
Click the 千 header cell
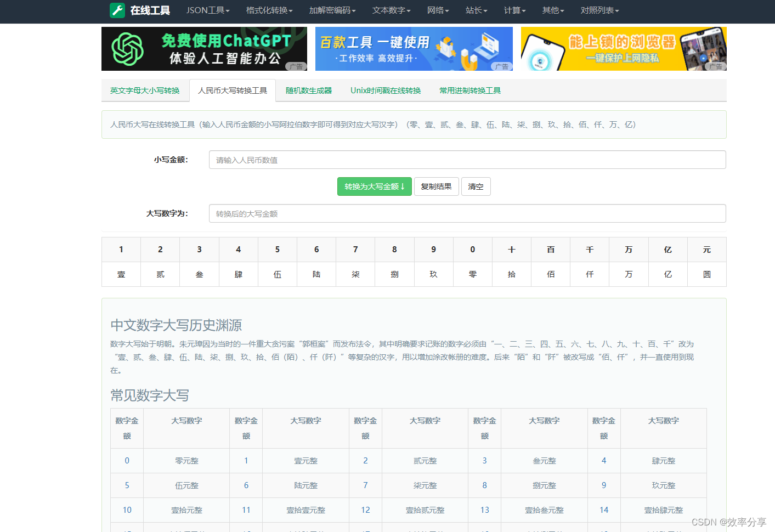click(x=590, y=250)
